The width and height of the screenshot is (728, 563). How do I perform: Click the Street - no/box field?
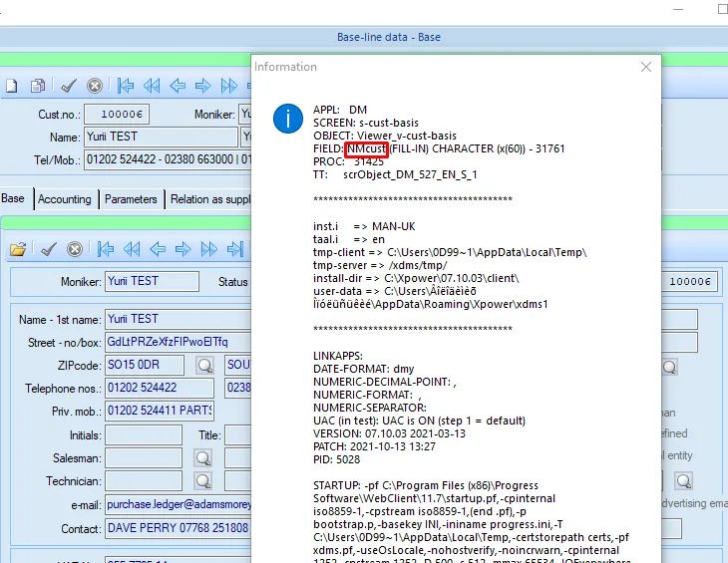[179, 342]
